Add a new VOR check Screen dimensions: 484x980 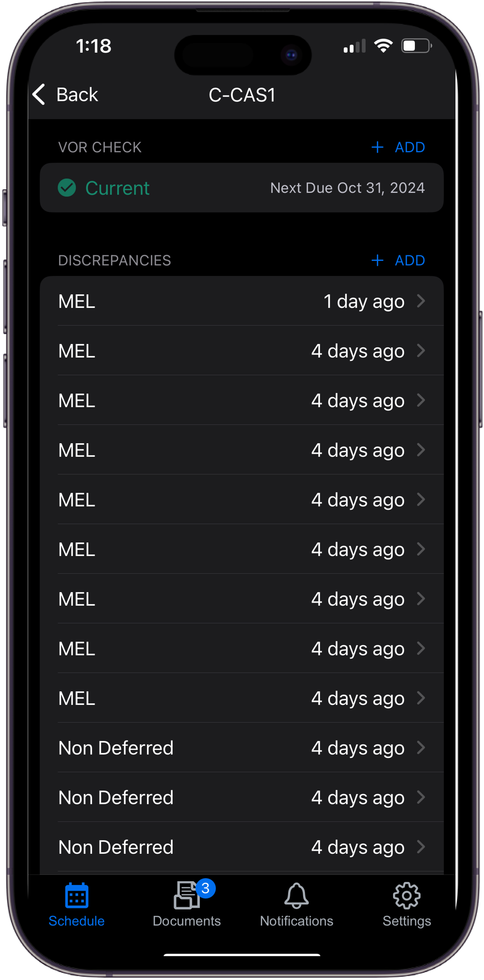pyautogui.click(x=398, y=147)
